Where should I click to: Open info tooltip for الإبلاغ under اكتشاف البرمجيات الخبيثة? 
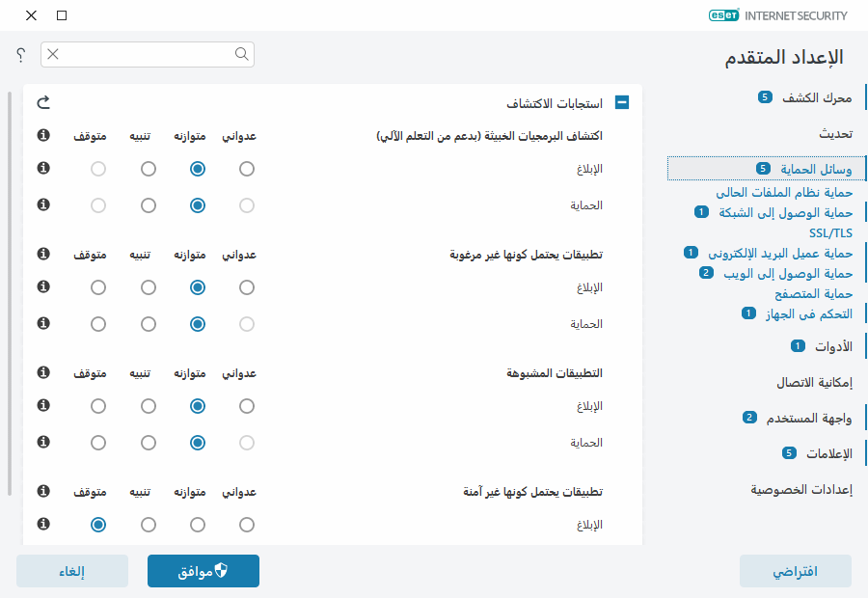pos(41,168)
